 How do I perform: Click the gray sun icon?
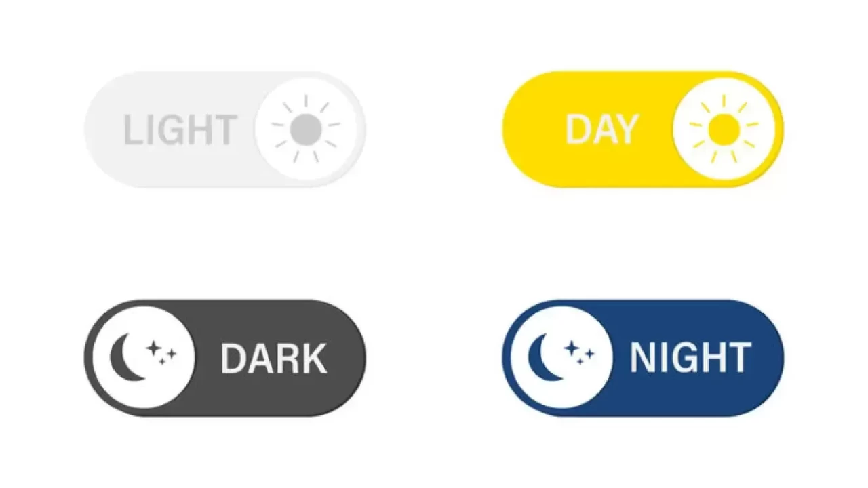[x=307, y=129]
